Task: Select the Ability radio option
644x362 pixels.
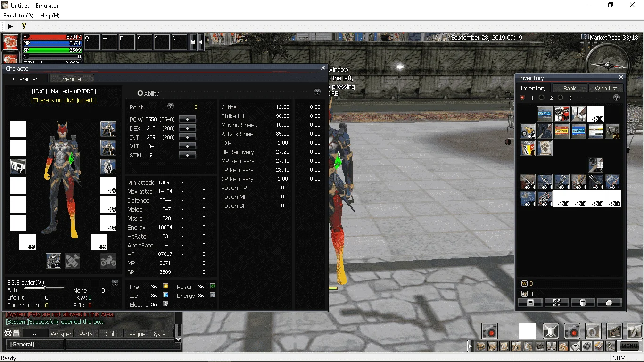Action: [140, 93]
